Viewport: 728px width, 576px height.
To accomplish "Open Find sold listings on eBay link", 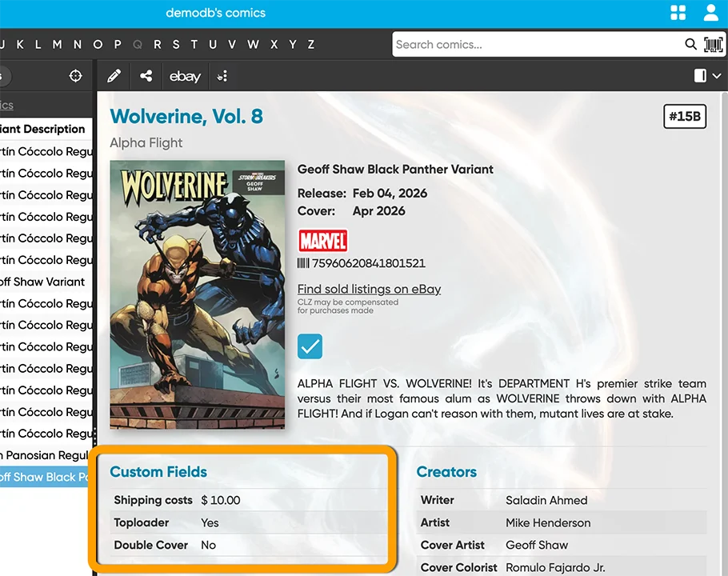I will coord(369,289).
